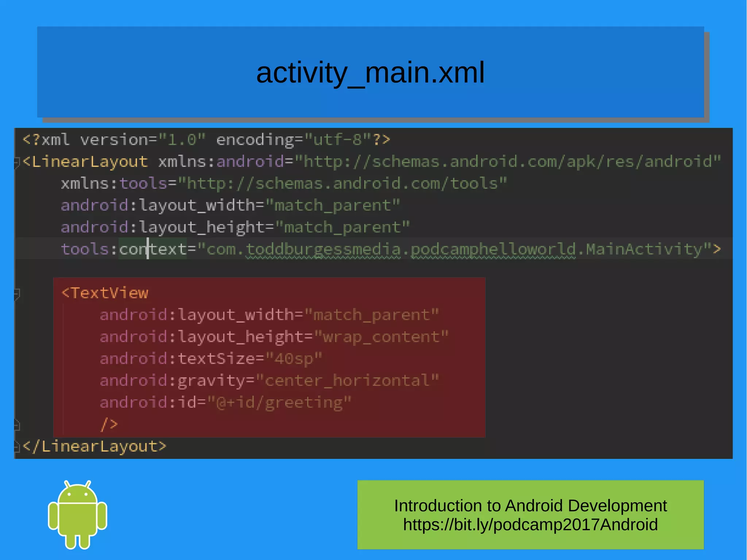The height and width of the screenshot is (560, 747).
Task: Click the Android robot logo
Action: (77, 514)
